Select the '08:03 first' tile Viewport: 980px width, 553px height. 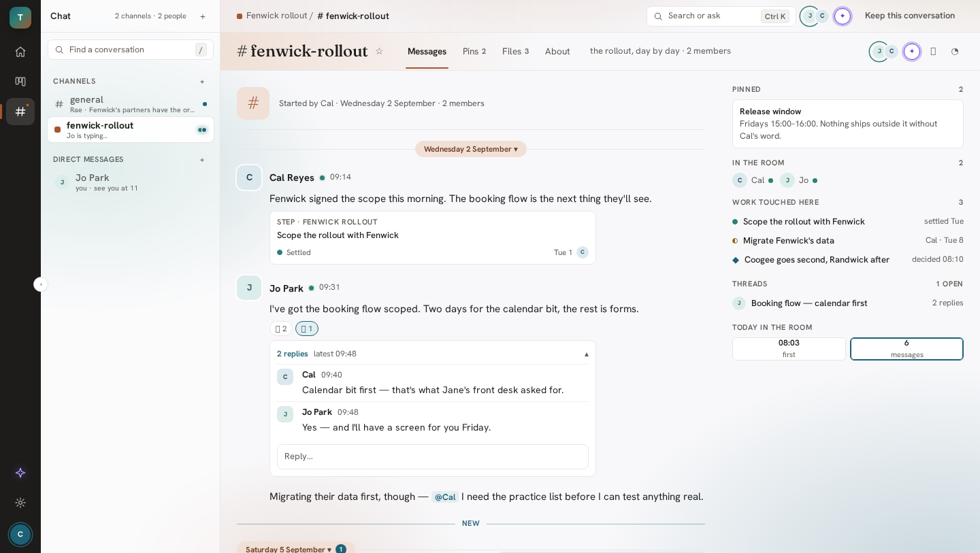pyautogui.click(x=789, y=349)
